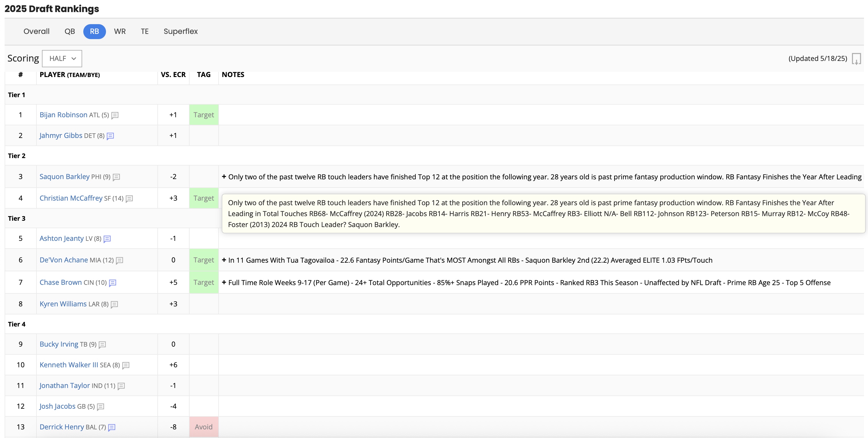The width and height of the screenshot is (868, 438).
Task: Open Chase Brown player link
Action: click(60, 282)
